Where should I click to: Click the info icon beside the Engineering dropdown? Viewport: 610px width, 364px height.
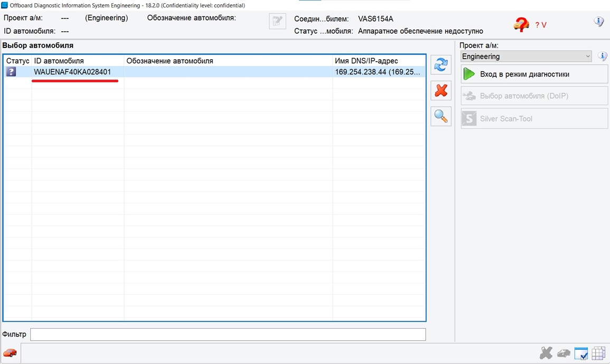click(602, 56)
